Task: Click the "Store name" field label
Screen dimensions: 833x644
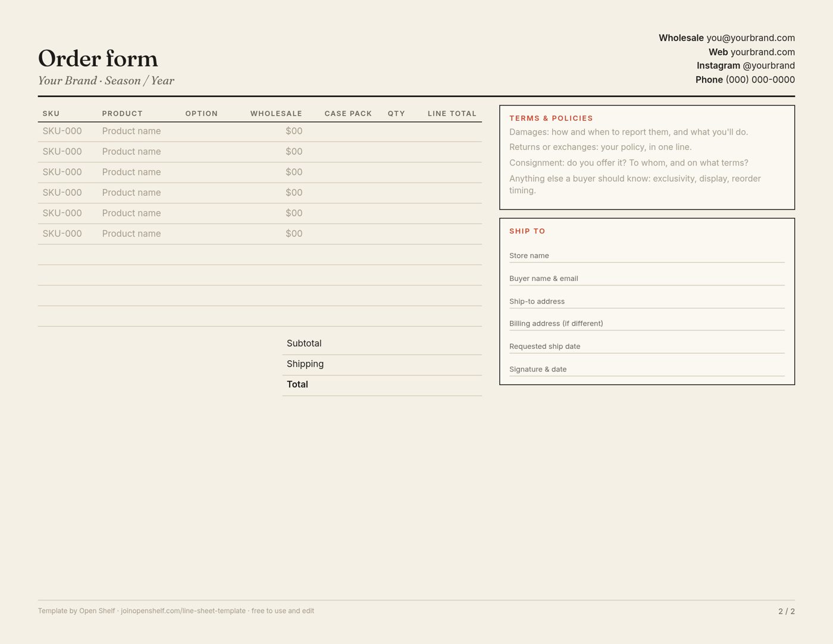Action: (529, 256)
